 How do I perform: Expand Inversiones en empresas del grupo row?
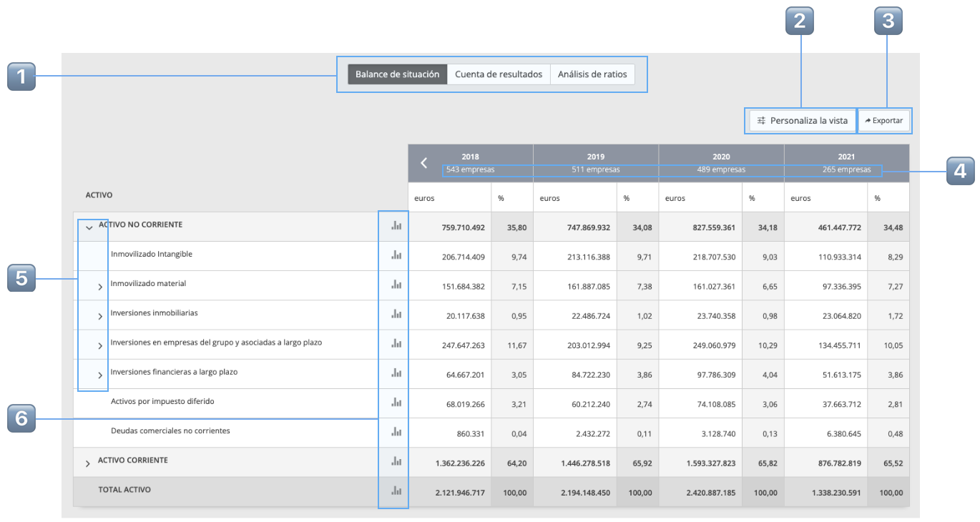pos(100,346)
